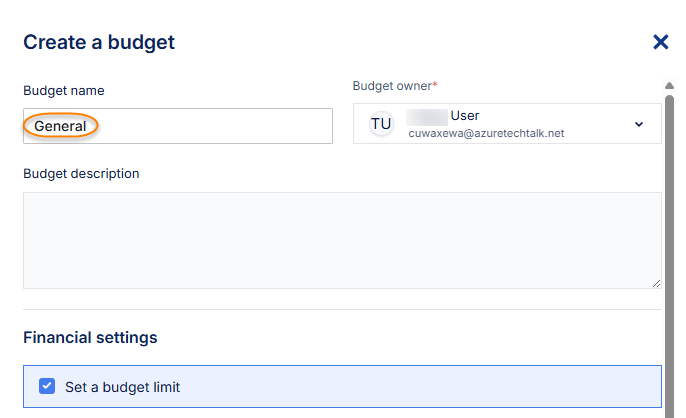Expand the Budget owner dropdown chevron
The width and height of the screenshot is (686, 418).
point(639,124)
